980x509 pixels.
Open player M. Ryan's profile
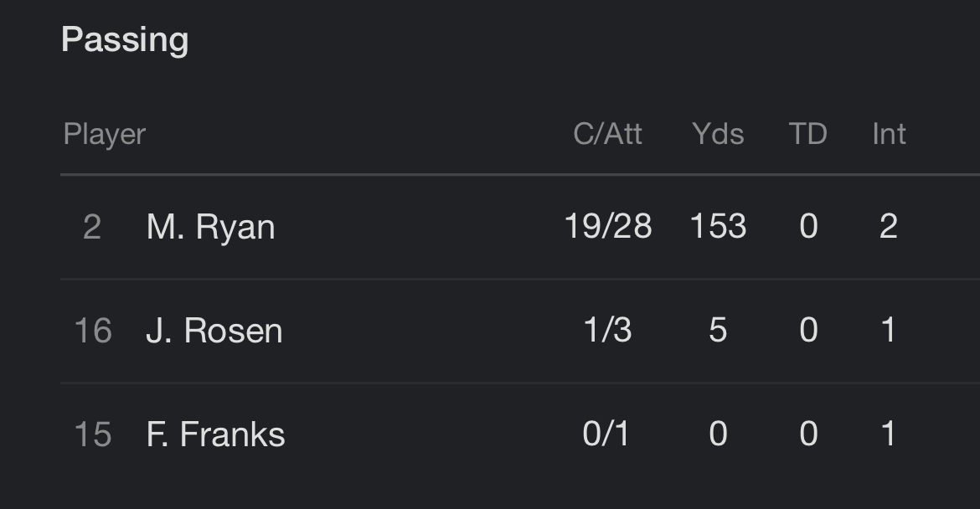[210, 226]
